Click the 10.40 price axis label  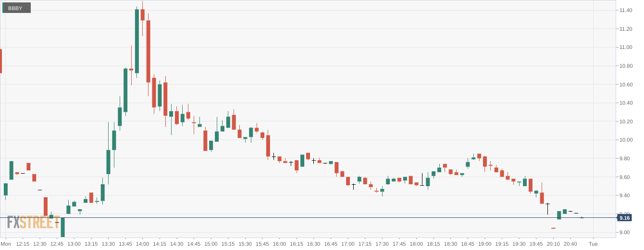(x=625, y=103)
